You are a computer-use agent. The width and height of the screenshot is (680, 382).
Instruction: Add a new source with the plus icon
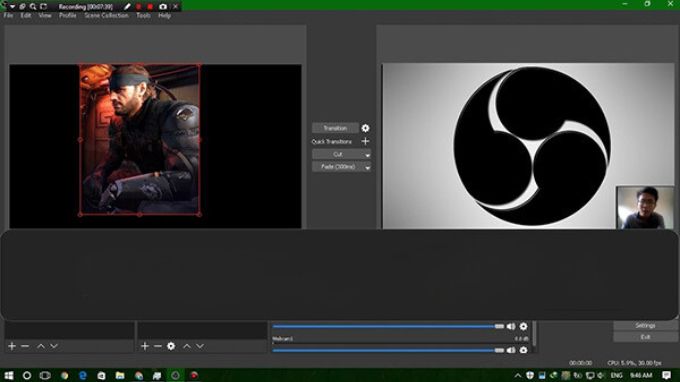145,346
